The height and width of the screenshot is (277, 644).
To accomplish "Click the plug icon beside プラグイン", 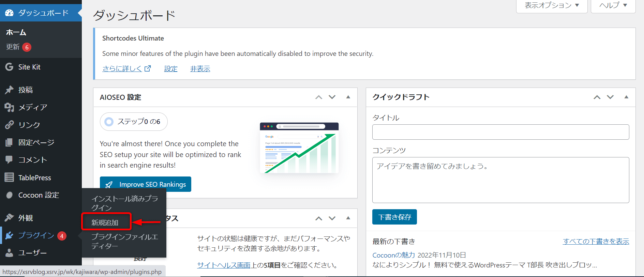I will [9, 235].
